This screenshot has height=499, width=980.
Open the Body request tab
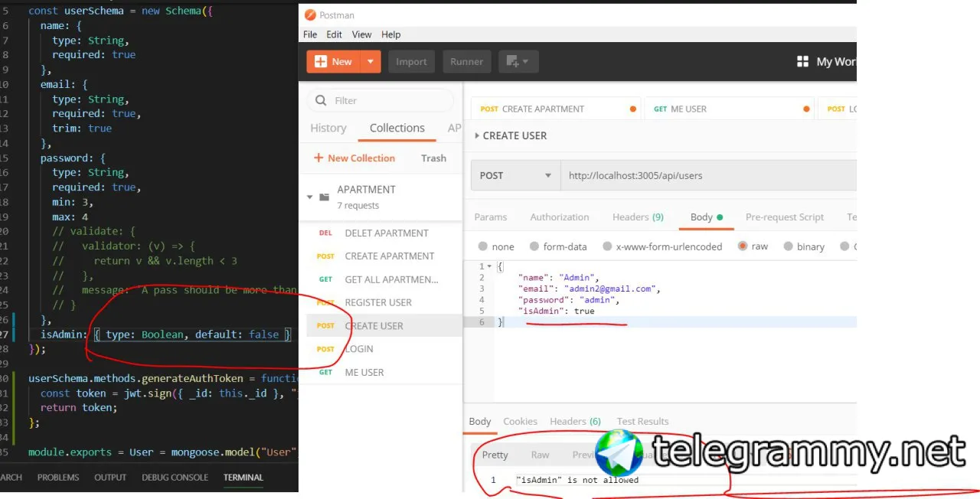click(706, 217)
